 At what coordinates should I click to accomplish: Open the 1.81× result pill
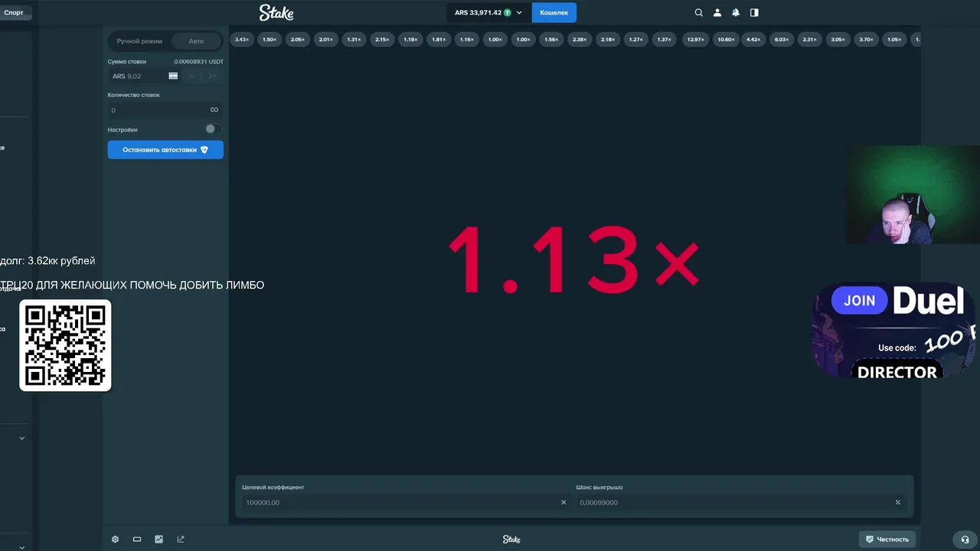439,39
